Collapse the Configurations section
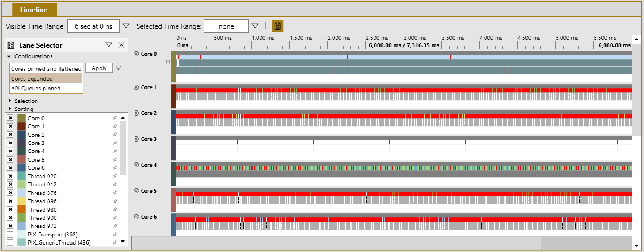The image size is (644, 252). [x=9, y=56]
